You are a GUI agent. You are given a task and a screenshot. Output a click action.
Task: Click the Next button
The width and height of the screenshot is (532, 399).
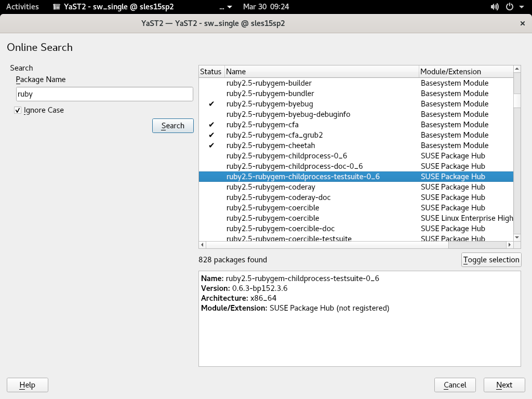[x=503, y=385]
